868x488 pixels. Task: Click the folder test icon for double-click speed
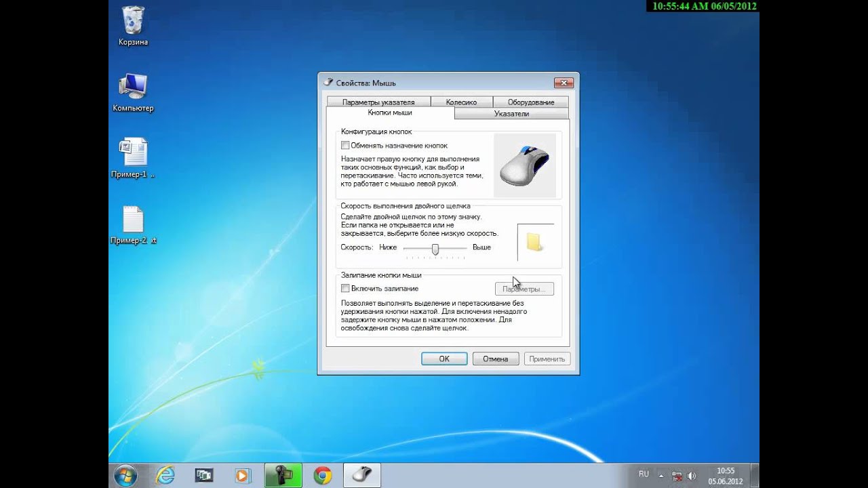click(x=536, y=242)
